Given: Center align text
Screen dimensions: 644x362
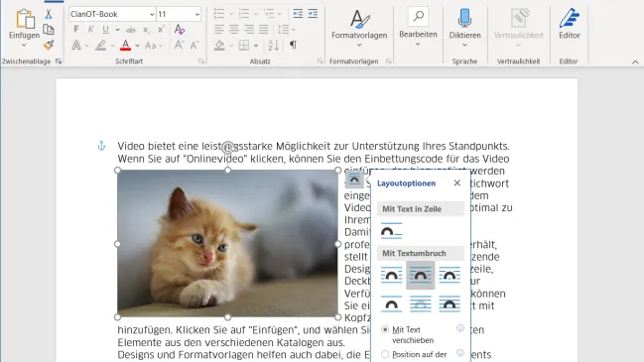Looking at the screenshot, I should click(x=234, y=29).
